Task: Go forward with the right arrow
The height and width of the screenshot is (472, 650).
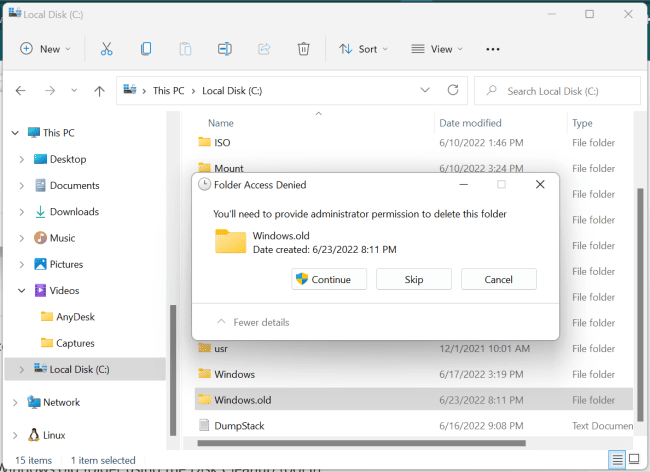Action: click(50, 91)
